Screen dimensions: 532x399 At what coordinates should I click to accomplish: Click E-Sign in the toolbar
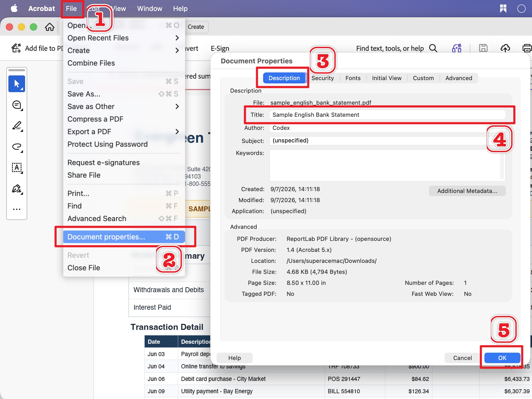[x=220, y=48]
